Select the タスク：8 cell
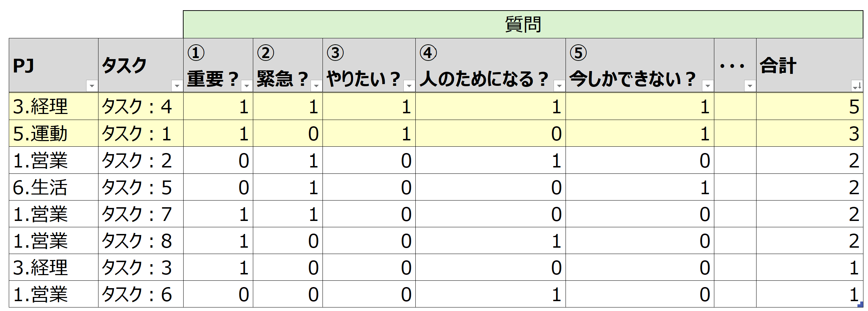 pos(140,241)
